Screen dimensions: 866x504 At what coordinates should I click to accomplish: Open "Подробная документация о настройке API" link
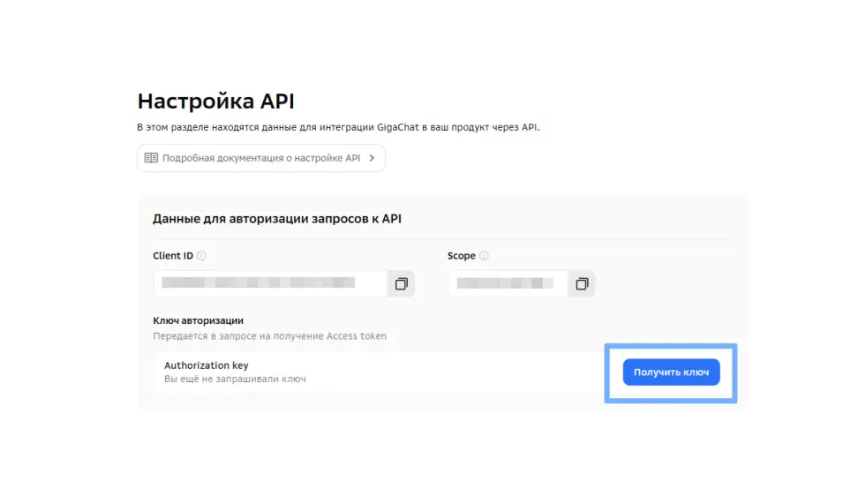[x=260, y=158]
